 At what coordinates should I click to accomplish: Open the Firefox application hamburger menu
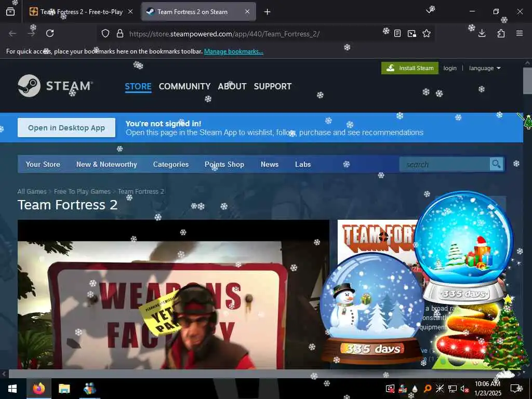[520, 33]
